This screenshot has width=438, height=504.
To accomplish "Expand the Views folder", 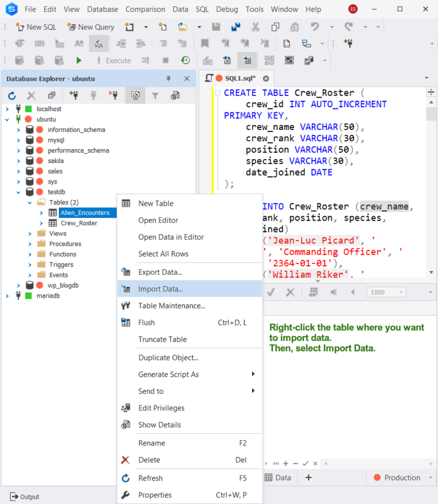I will (30, 234).
